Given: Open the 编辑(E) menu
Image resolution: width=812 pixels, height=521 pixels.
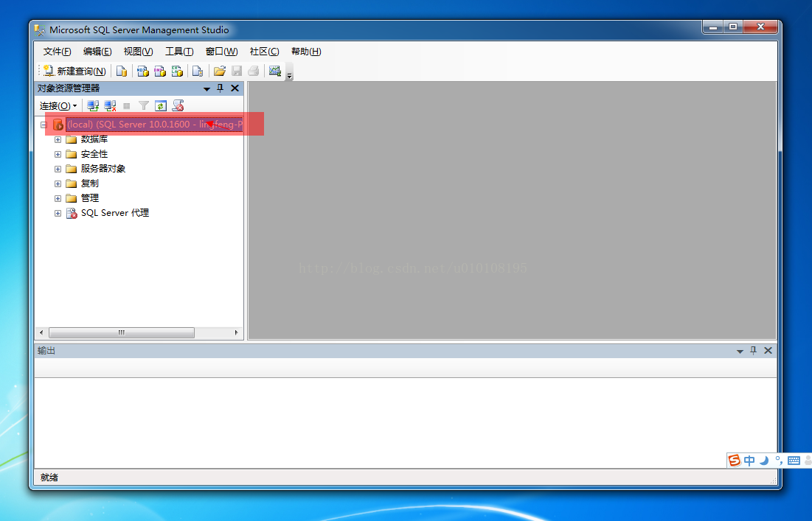Looking at the screenshot, I should point(97,52).
